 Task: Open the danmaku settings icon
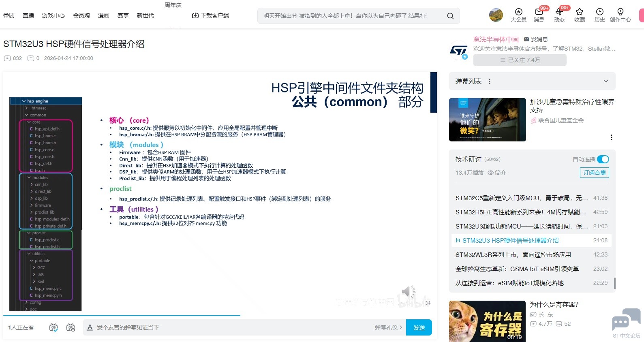71,327
